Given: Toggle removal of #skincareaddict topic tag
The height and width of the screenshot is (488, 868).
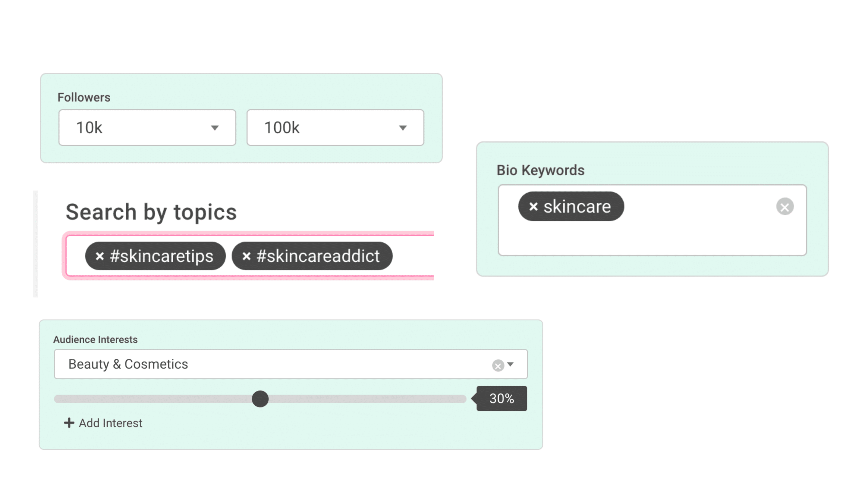Looking at the screenshot, I should click(246, 256).
